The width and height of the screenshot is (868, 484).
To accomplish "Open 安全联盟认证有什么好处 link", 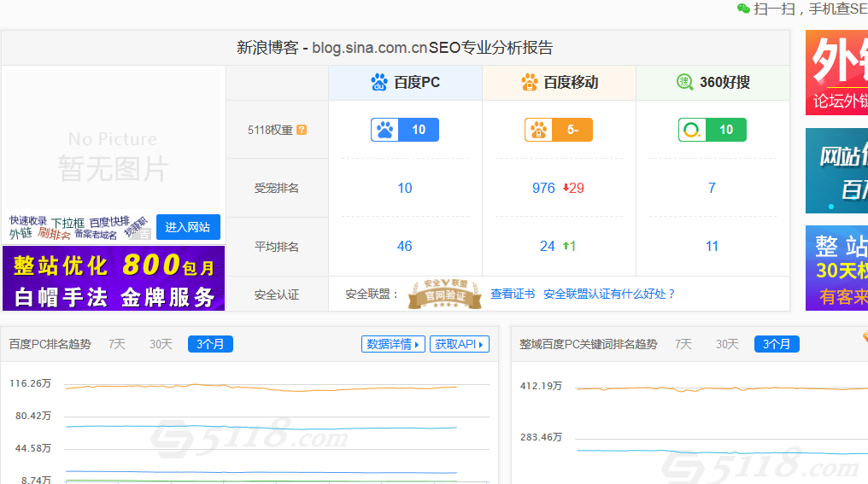I will point(609,294).
